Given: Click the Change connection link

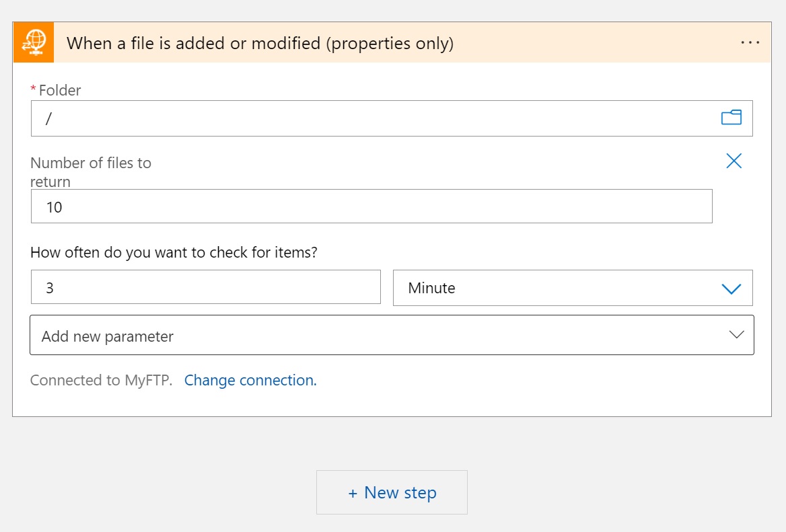Looking at the screenshot, I should 250,381.
